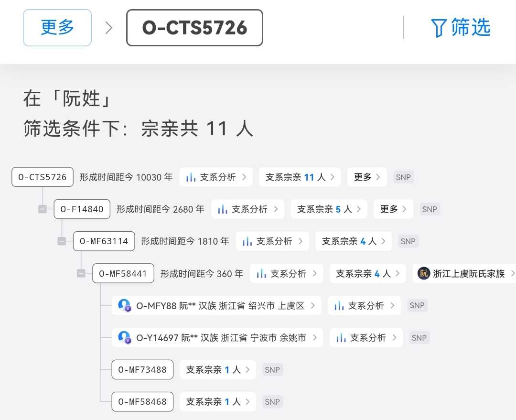This screenshot has width=516, height=420.
Task: Select the O-CTS5726 breadcrumb in header
Action: click(194, 28)
